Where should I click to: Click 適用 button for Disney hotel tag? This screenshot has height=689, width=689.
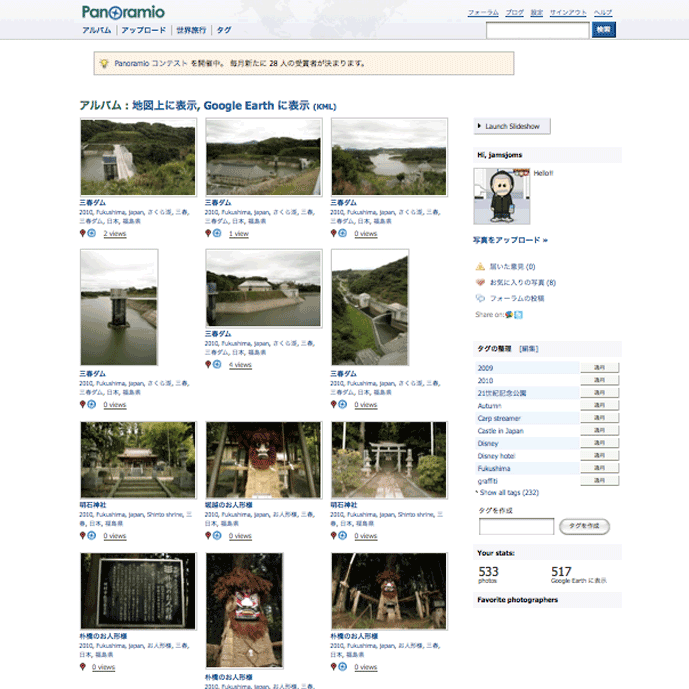tap(600, 455)
